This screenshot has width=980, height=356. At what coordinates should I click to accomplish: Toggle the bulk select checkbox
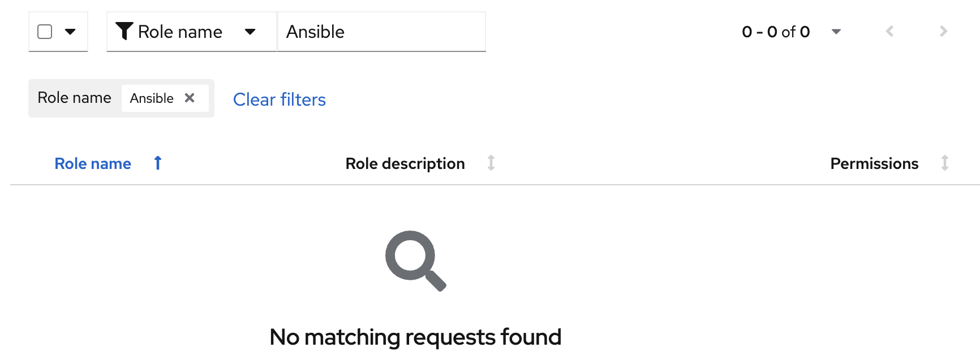(45, 32)
